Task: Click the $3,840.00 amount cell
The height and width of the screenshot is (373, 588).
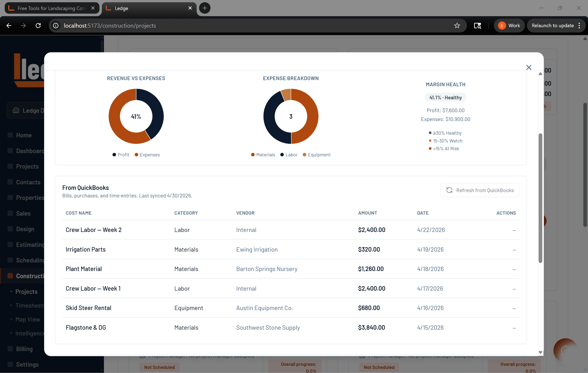Action: tap(371, 328)
